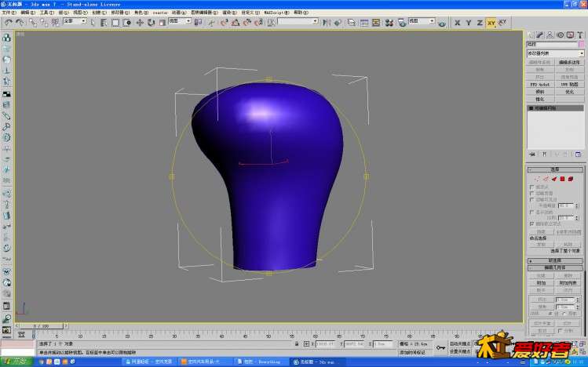The height and width of the screenshot is (367, 588).
Task: Collapse the Selection (选择) rollout header
Action: [x=555, y=169]
